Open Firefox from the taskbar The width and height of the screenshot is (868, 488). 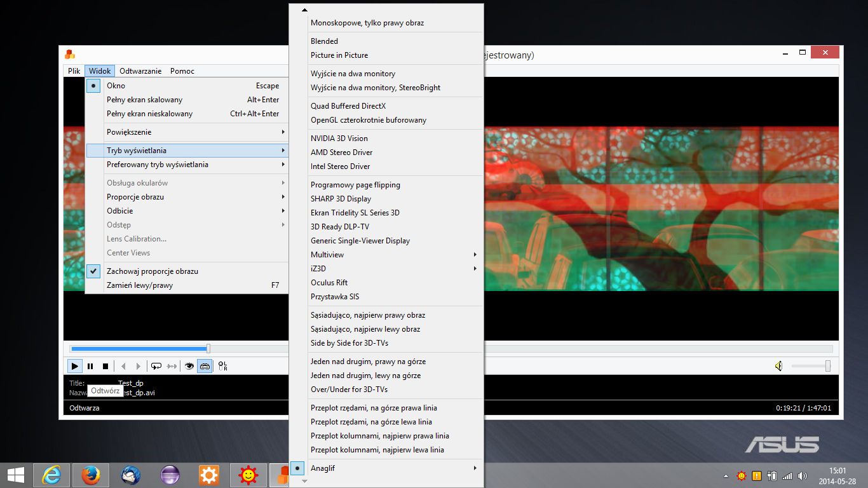point(90,475)
